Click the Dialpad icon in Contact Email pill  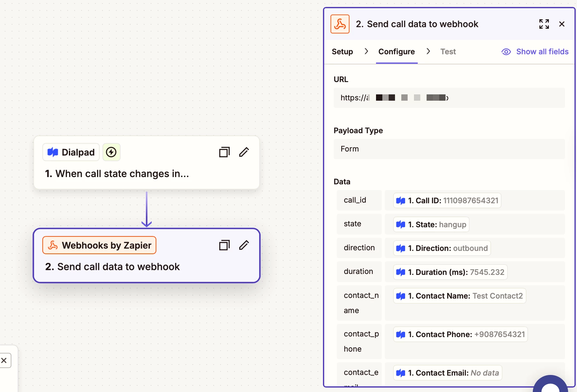401,373
